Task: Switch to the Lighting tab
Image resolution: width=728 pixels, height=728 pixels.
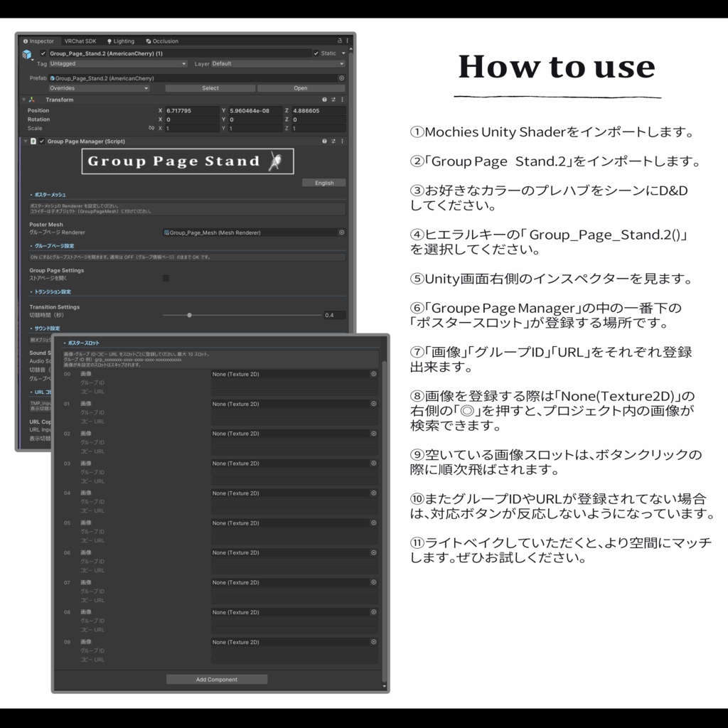Action: 124,41
